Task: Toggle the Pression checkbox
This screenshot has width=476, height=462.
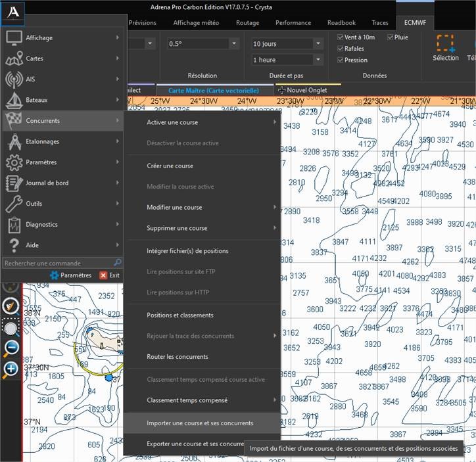Action: pyautogui.click(x=340, y=60)
